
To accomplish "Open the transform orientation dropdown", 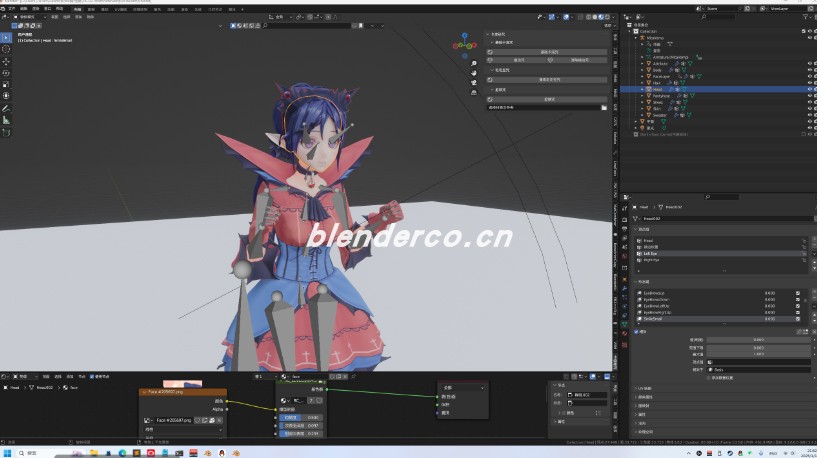I will coord(280,17).
